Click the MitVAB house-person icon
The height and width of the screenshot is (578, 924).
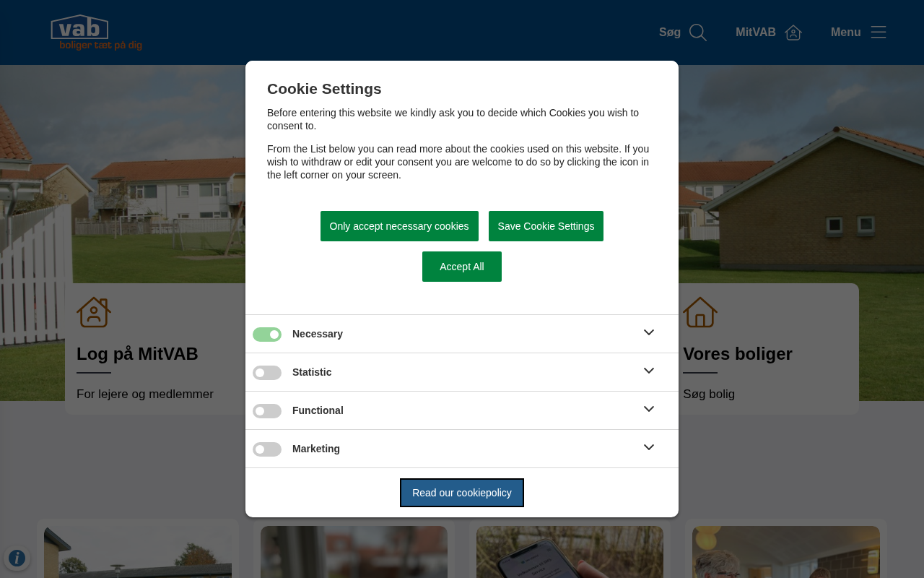coord(793,33)
